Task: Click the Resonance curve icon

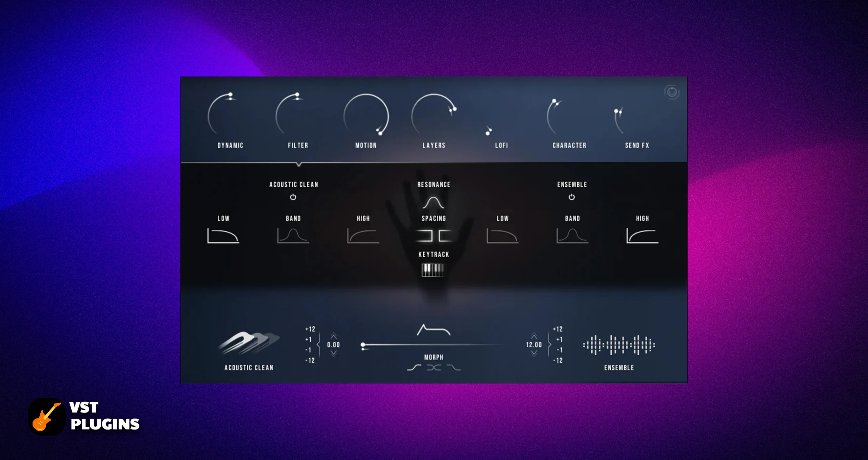Action: point(433,202)
